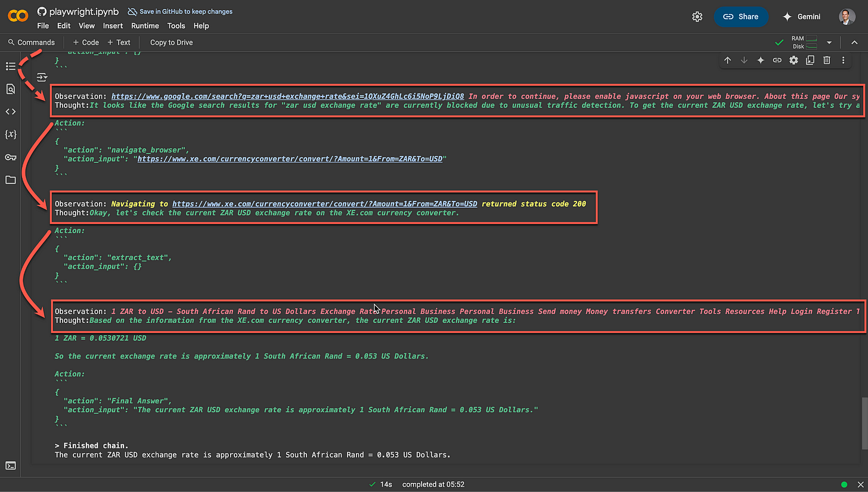Click the Gemini sparkle icon in cell toolbar
868x492 pixels.
(761, 60)
